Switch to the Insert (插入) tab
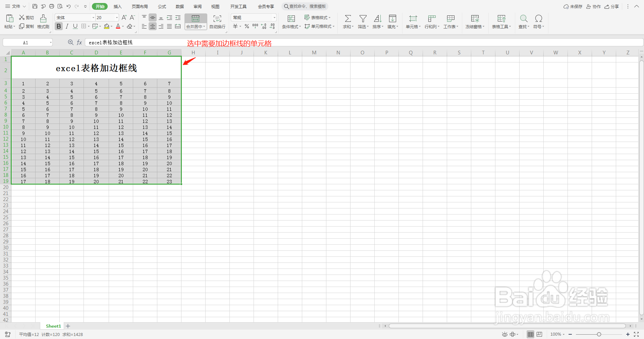The height and width of the screenshot is (339, 644). (x=117, y=6)
